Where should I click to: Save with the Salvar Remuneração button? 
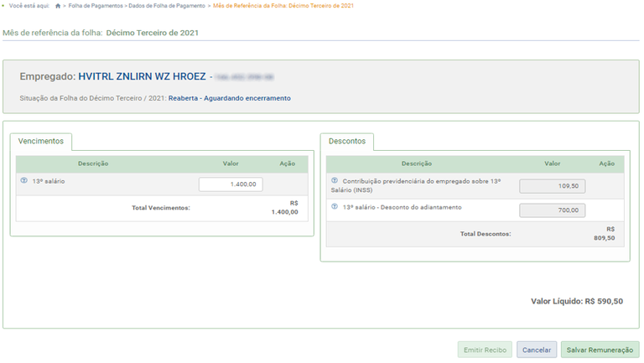[600, 350]
